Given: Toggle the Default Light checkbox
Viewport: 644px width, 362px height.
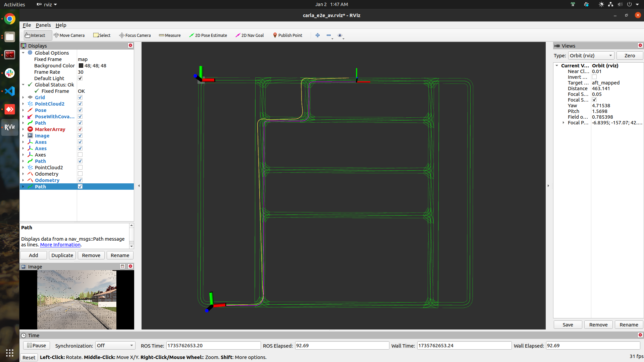Looking at the screenshot, I should [x=80, y=78].
